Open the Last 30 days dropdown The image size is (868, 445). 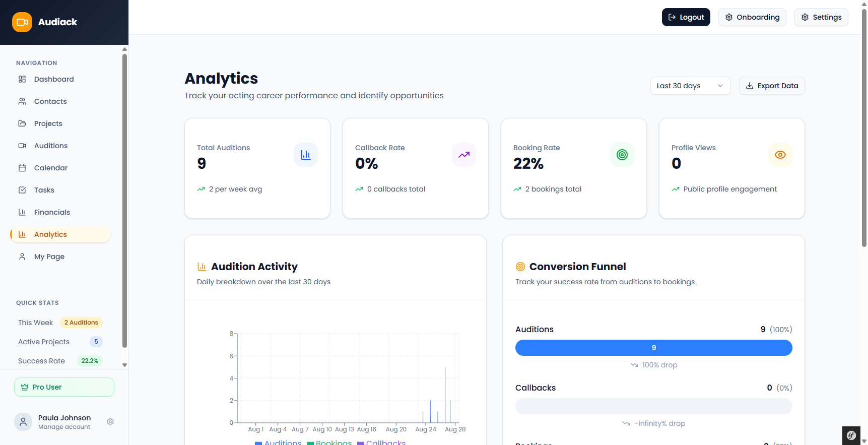(x=690, y=86)
